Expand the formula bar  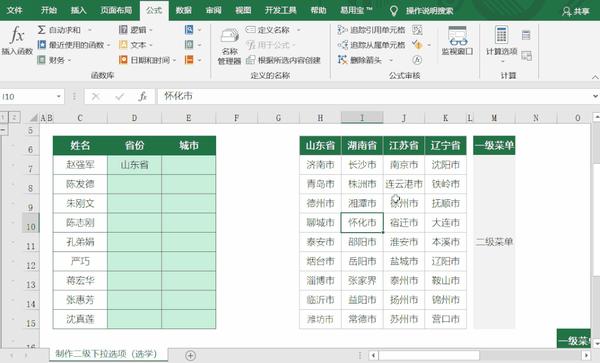pos(595,96)
